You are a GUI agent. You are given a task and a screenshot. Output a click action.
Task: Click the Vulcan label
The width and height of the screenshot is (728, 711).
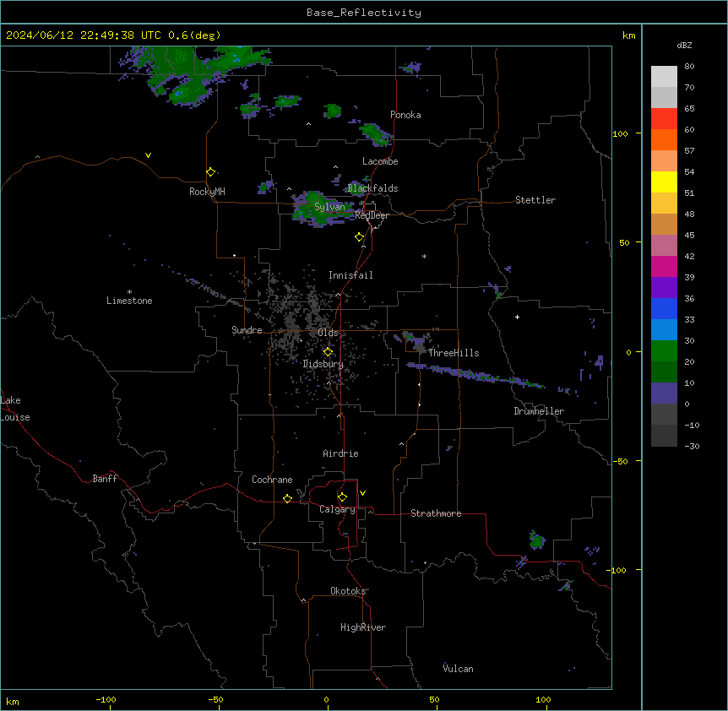click(459, 669)
